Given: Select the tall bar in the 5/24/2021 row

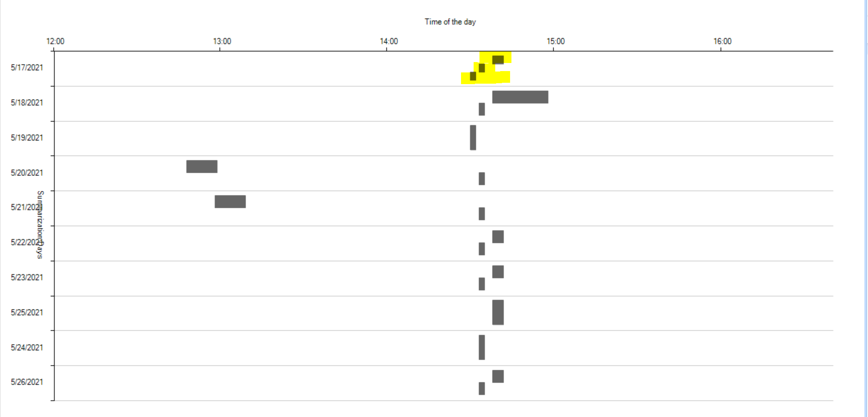Looking at the screenshot, I should click(x=482, y=347).
